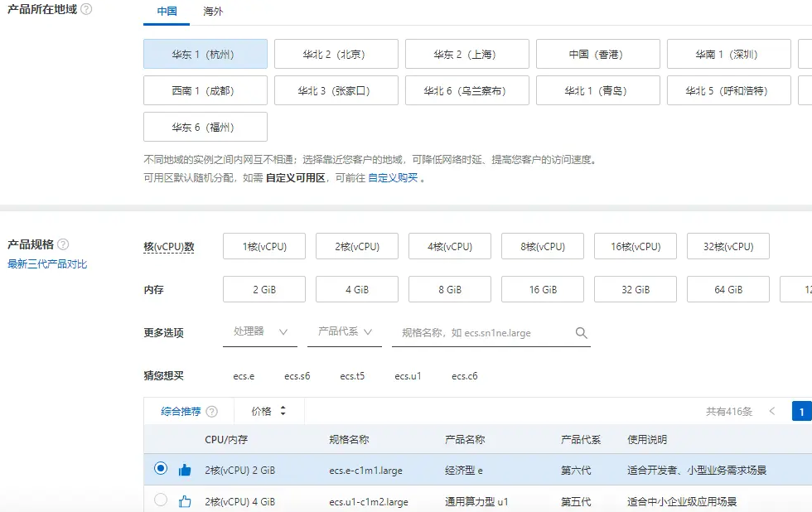Viewport: 812px width, 512px height.
Task: Choose 2核(vCPU) option
Action: (357, 246)
